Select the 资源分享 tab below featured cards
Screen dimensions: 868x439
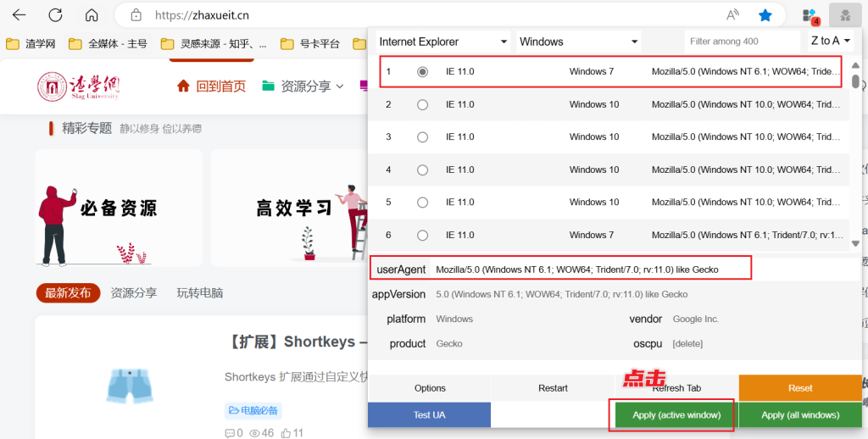133,293
